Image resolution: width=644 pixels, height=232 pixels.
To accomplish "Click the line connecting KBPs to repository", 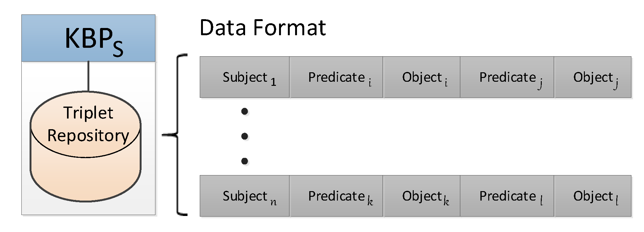I will pos(88,76).
